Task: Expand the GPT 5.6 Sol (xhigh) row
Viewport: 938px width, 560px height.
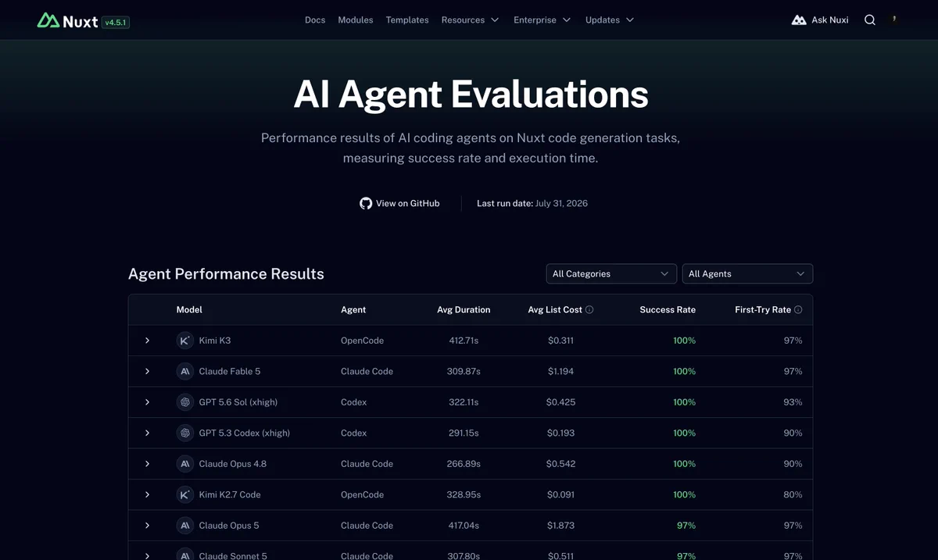Action: coord(147,402)
